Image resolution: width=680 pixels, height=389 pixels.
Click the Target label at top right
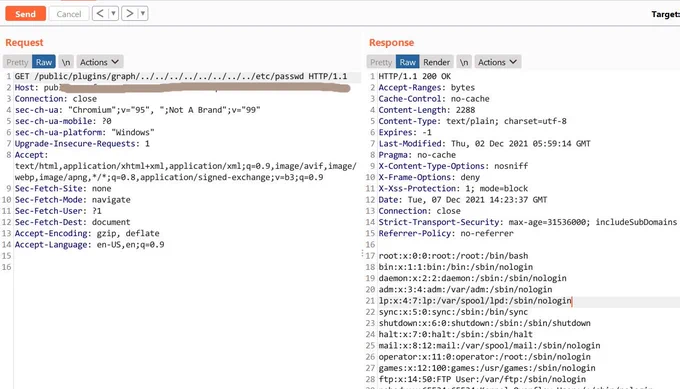(x=665, y=14)
